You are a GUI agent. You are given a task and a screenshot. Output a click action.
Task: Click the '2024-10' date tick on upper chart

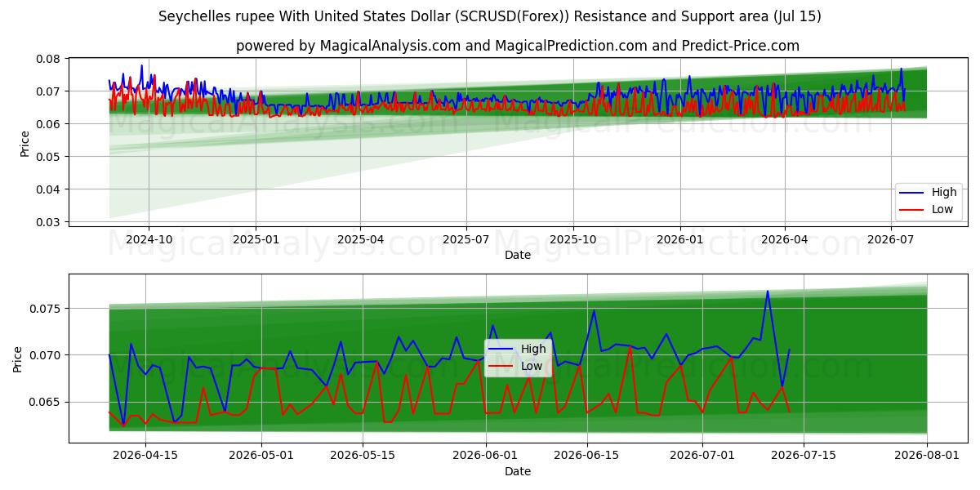[149, 239]
